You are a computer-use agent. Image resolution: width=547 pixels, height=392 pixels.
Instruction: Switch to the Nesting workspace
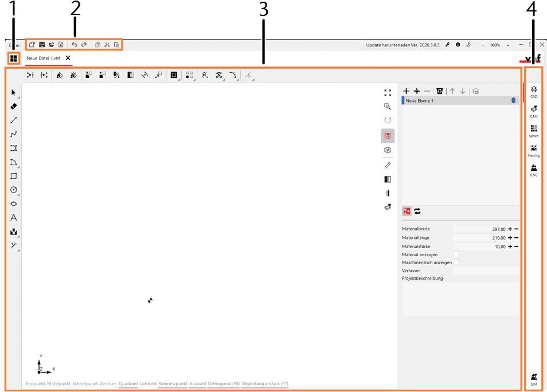[534, 151]
